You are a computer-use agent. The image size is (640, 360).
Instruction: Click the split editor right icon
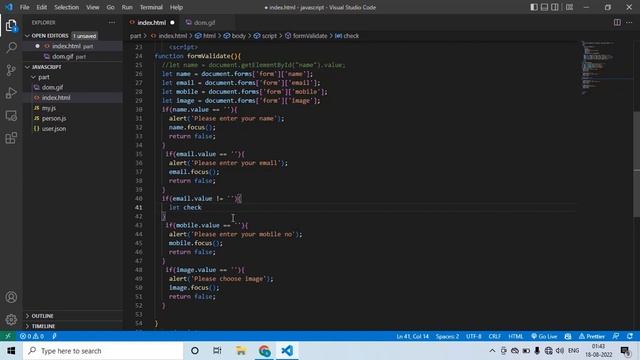617,22
